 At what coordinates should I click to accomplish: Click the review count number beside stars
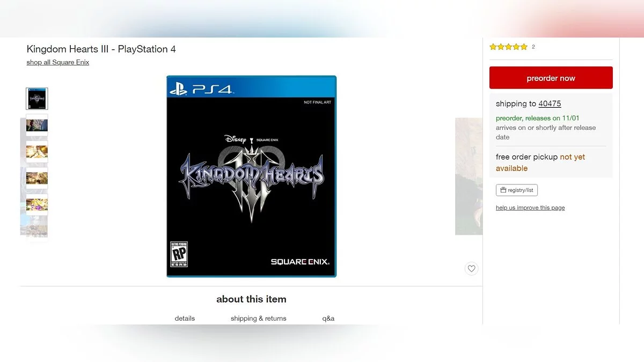(533, 47)
